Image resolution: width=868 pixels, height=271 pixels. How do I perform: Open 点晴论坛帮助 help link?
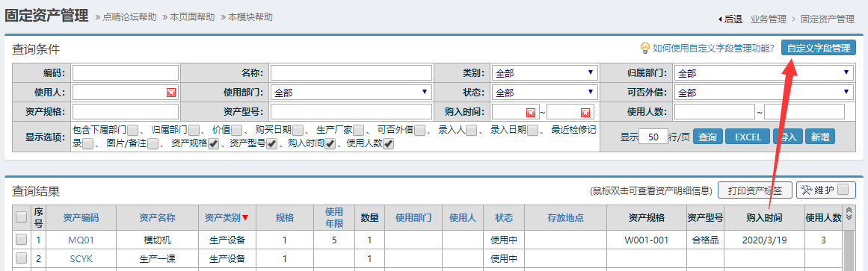coord(129,16)
